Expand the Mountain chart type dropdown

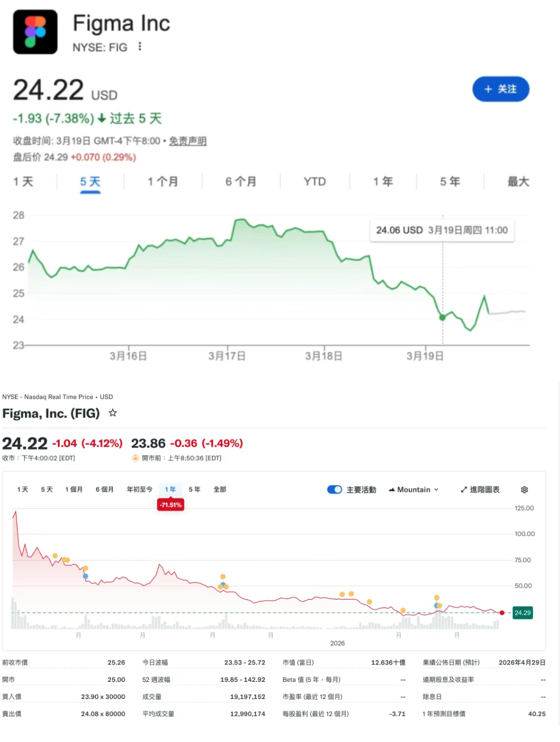pos(413,490)
